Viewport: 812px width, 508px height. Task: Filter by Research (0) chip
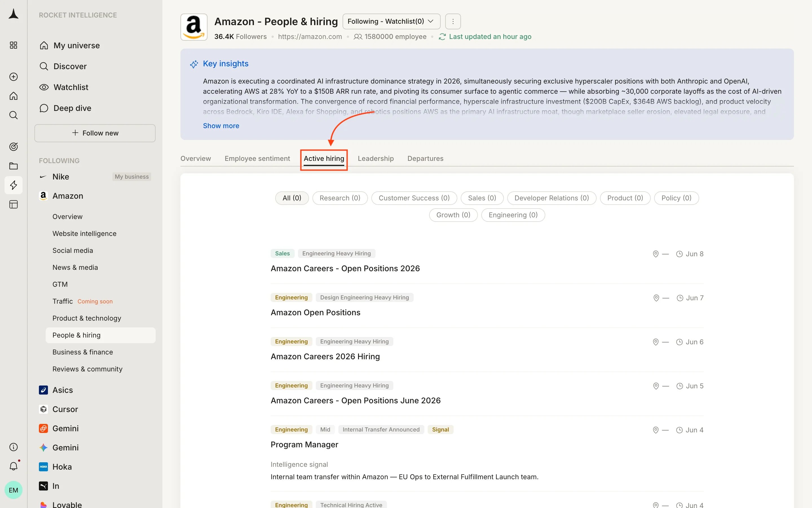coord(340,198)
